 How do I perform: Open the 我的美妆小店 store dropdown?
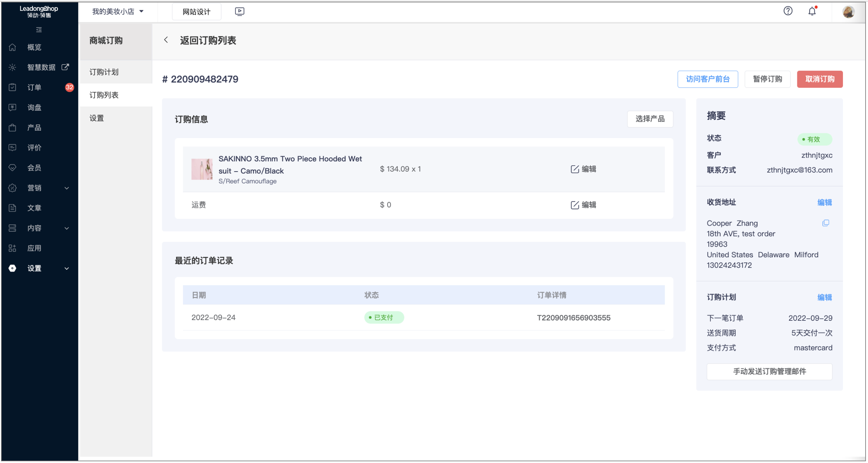click(118, 12)
